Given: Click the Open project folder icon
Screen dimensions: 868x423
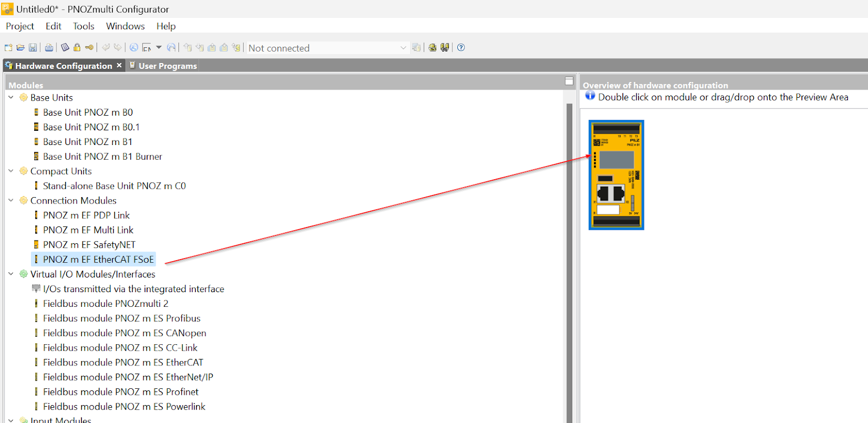Looking at the screenshot, I should coord(21,48).
